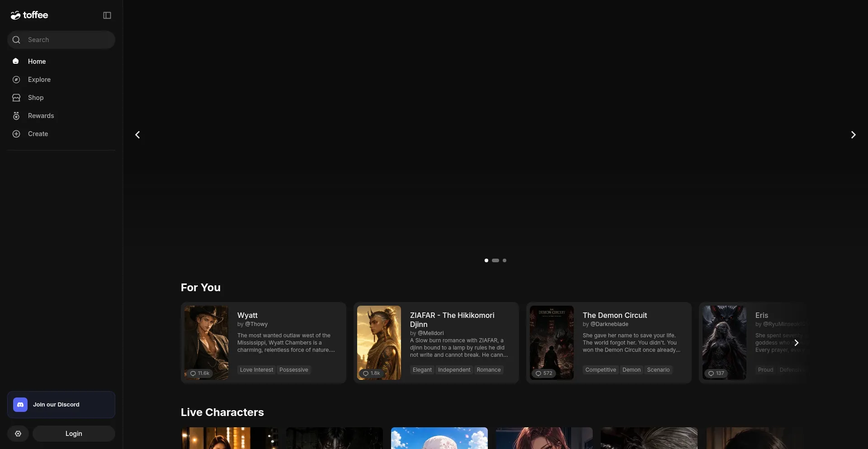
Task: Click the Independent tag
Action: (x=454, y=370)
